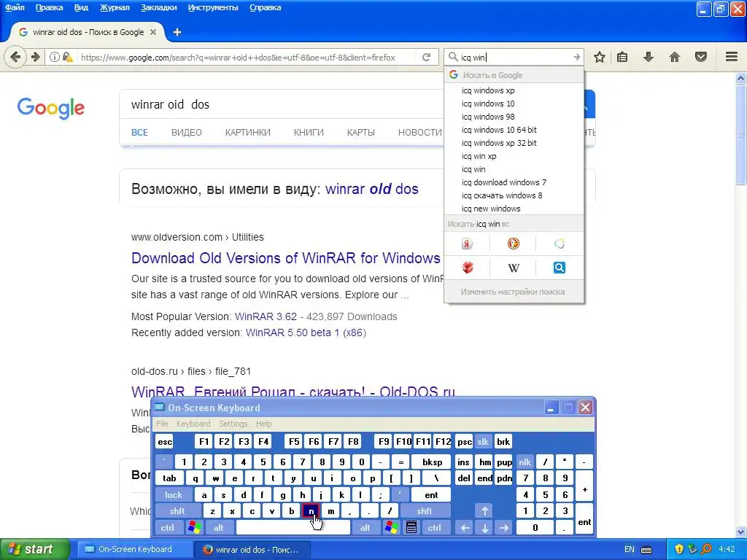The image size is (747, 560).
Task: Switch to the КАРТИНКИ search tab
Action: coord(248,133)
